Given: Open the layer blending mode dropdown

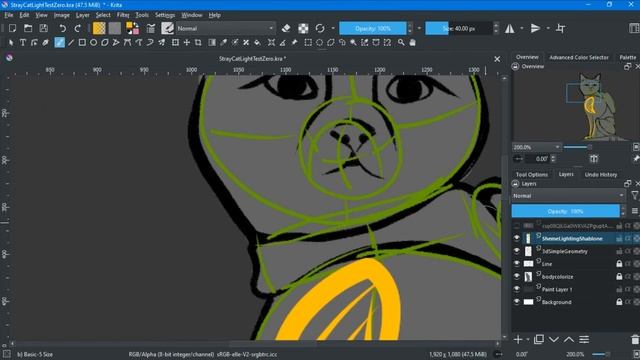Looking at the screenshot, I should click(568, 196).
